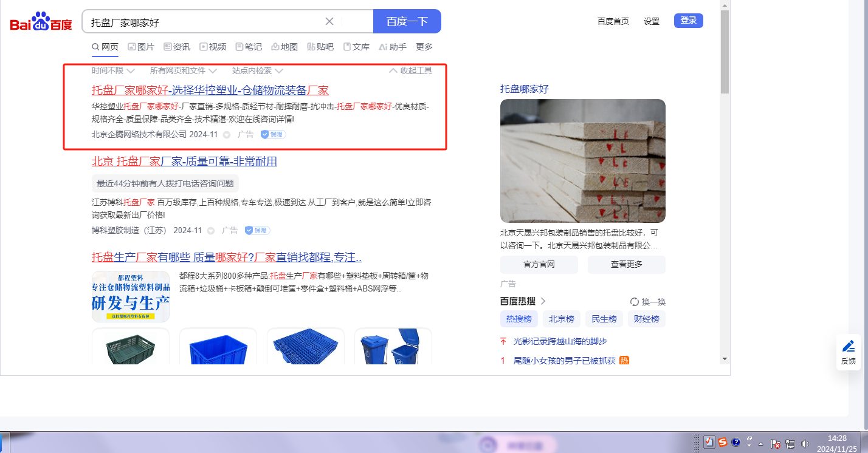Open trending item 光影记录跨越山海的脚步

pyautogui.click(x=560, y=341)
